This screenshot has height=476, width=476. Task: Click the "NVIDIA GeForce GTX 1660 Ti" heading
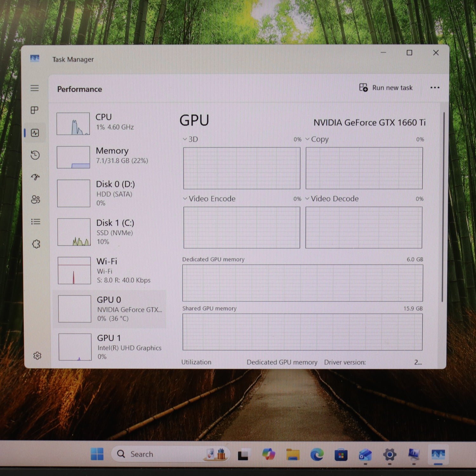pyautogui.click(x=369, y=122)
